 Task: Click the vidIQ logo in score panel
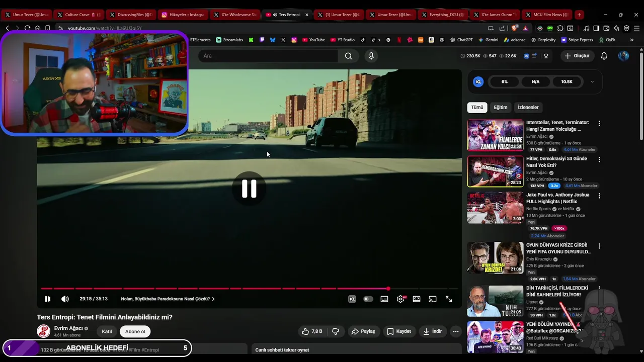[478, 81]
